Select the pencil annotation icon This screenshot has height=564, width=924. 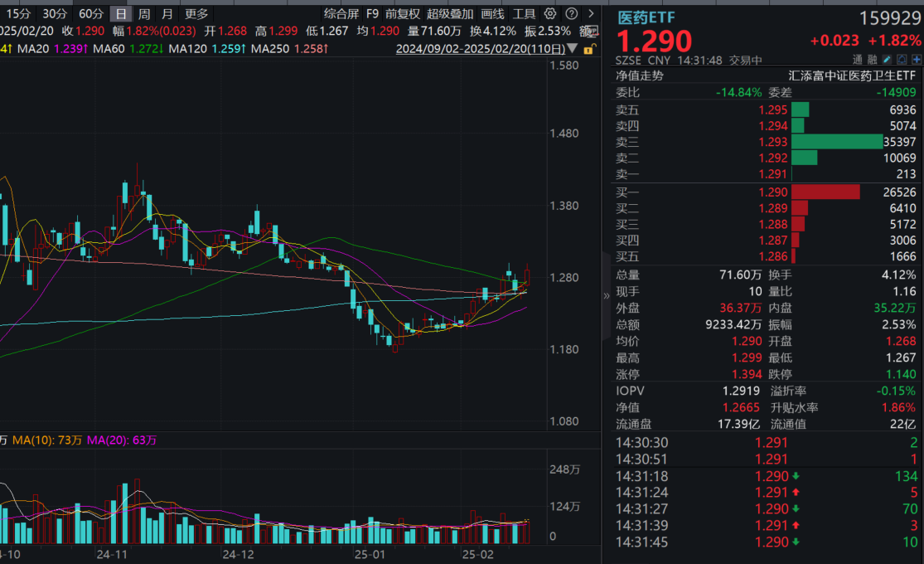tap(887, 59)
